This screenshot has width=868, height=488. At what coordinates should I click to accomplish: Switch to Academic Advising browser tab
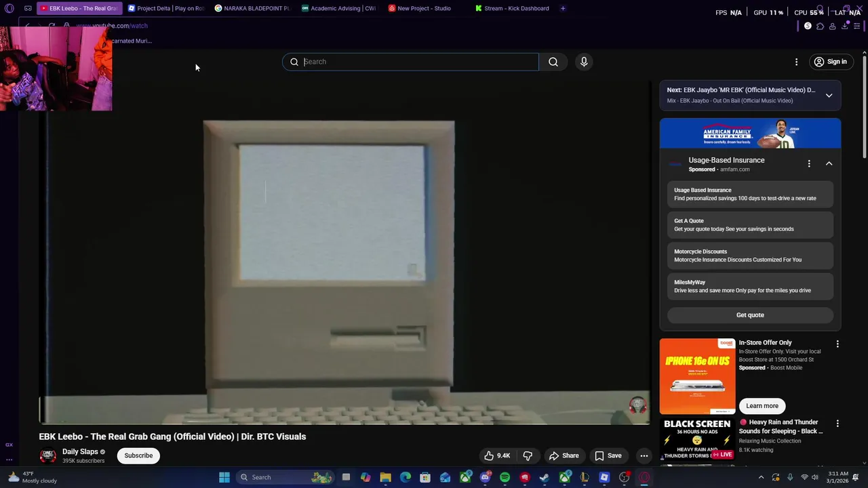point(339,8)
